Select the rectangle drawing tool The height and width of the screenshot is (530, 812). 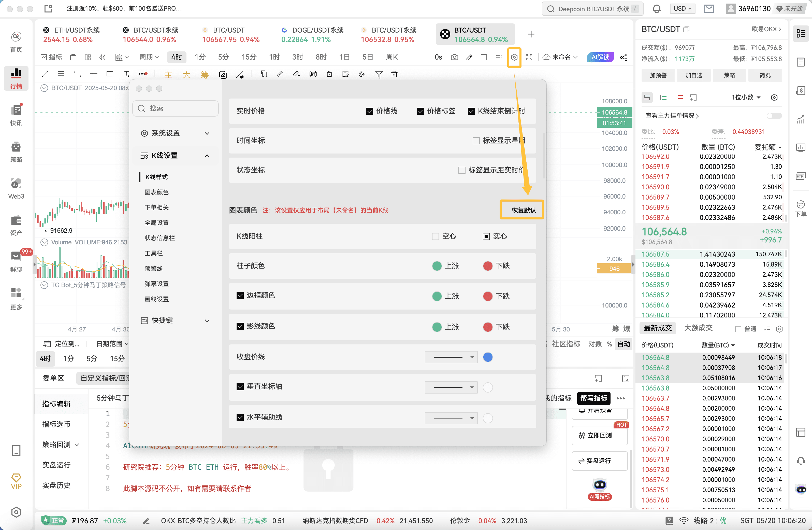coord(110,74)
